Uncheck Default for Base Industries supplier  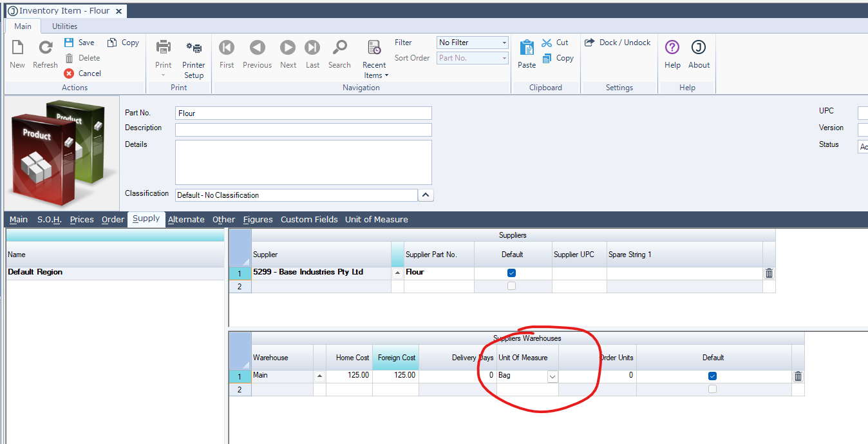point(512,273)
